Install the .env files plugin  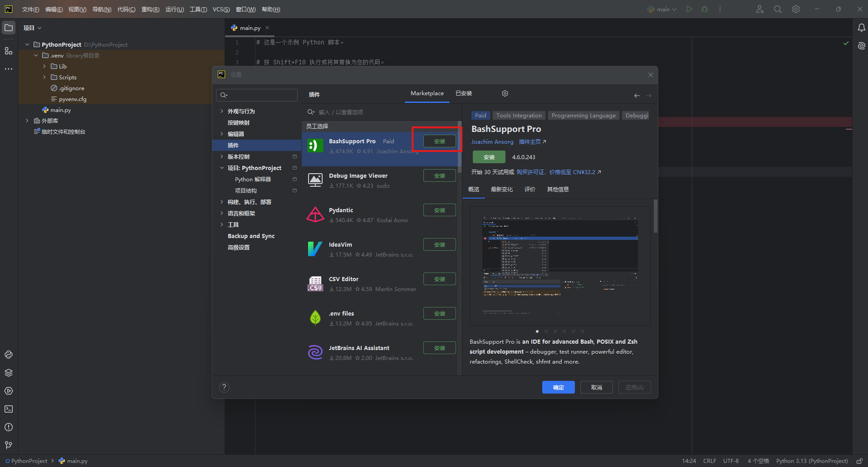click(440, 313)
